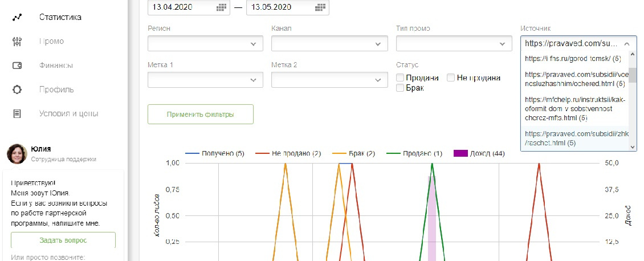Expand the Тип промо dropdown
Screen dimensions: 644x261
[454, 43]
